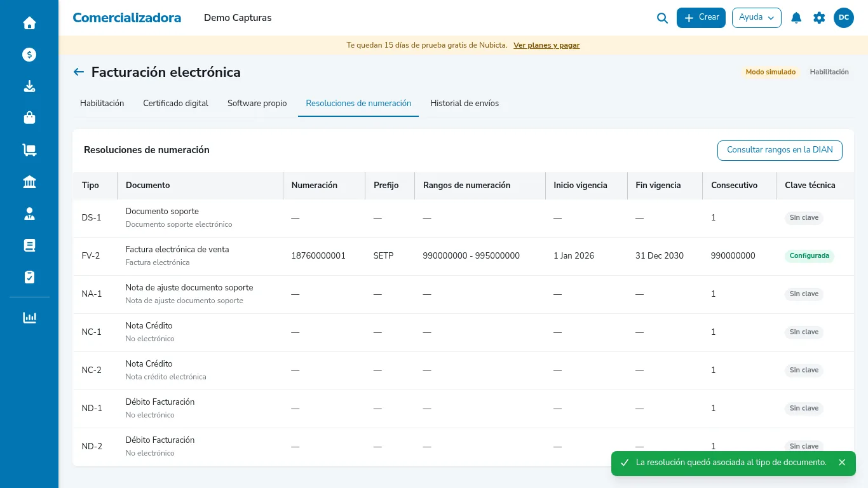Open Ver planes y pagar link

coord(546,45)
